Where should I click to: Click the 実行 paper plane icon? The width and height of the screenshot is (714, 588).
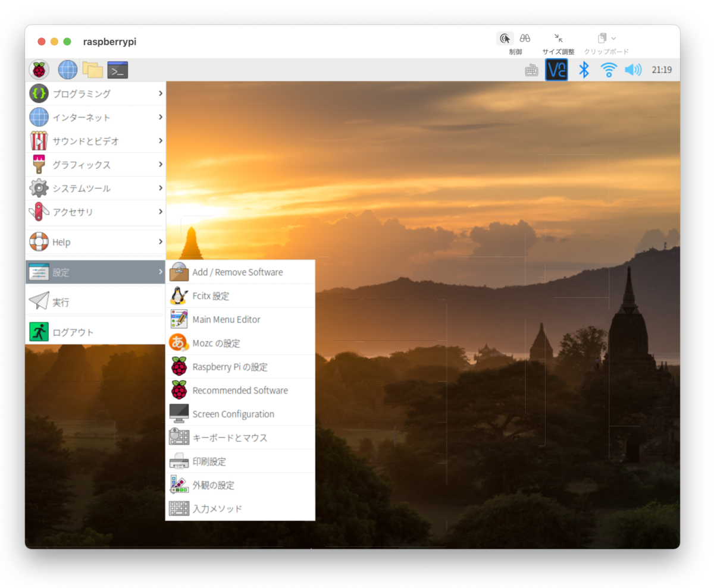[39, 302]
